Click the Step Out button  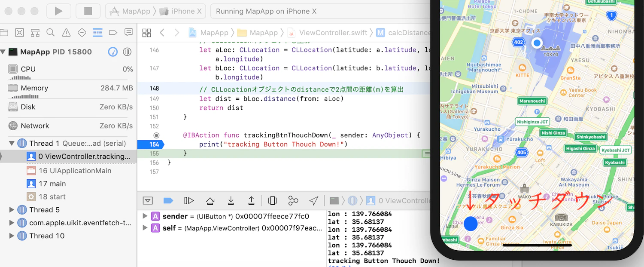(252, 200)
